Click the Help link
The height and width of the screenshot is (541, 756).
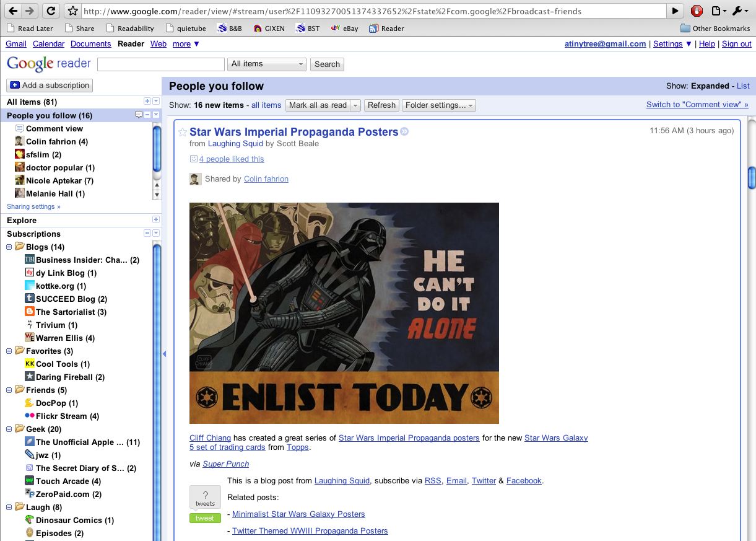click(x=707, y=44)
